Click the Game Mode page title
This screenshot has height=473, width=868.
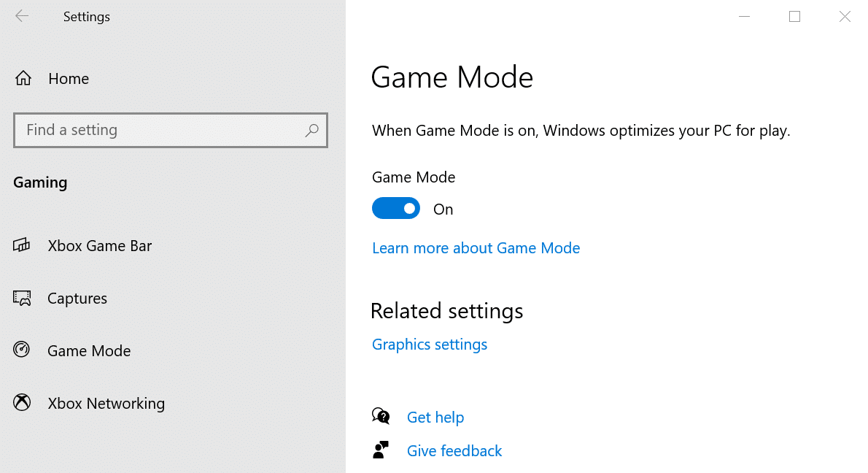pyautogui.click(x=452, y=77)
